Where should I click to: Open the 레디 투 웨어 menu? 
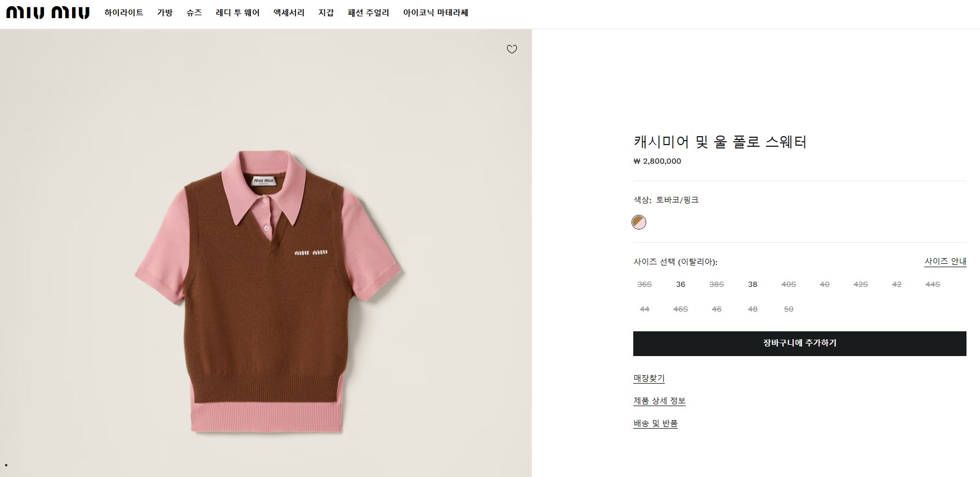[x=238, y=12]
